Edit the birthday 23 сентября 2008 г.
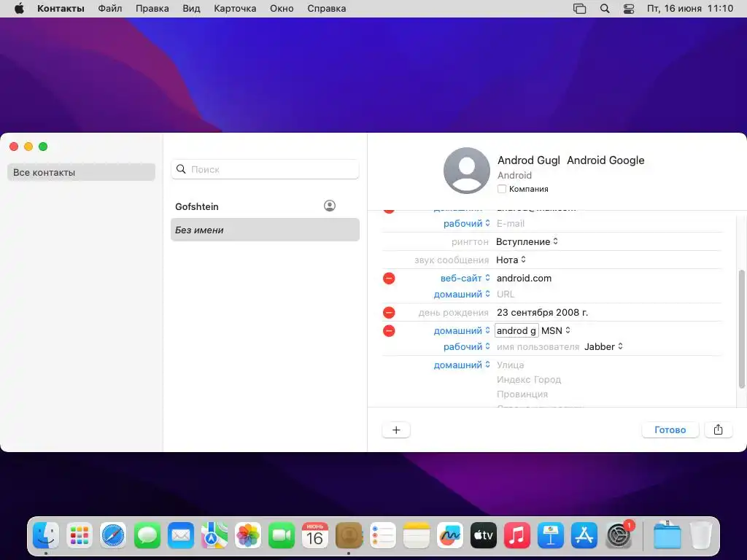747x560 pixels. tap(542, 312)
